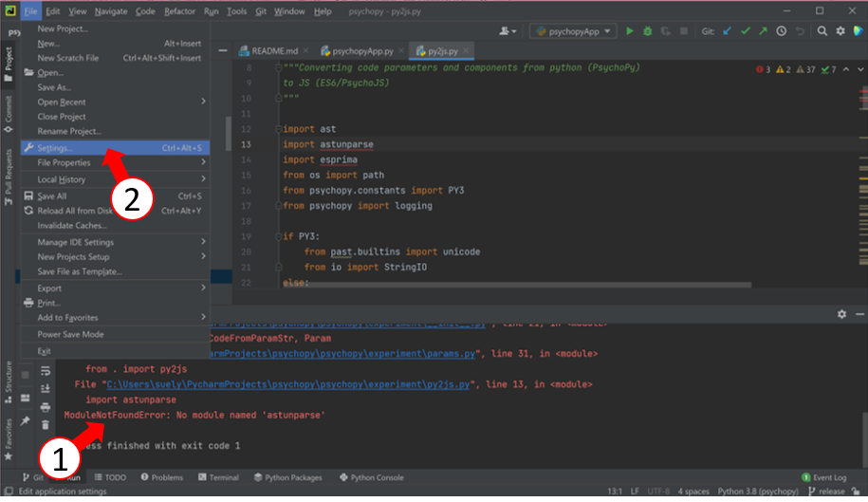Run with coverage icon in toolbar
This screenshot has height=502, width=868.
click(x=665, y=31)
